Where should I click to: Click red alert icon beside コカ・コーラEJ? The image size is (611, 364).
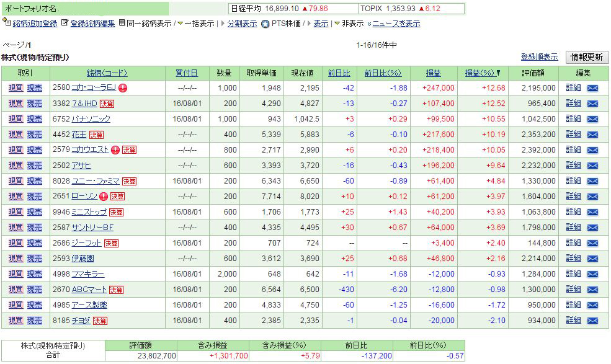(x=123, y=88)
